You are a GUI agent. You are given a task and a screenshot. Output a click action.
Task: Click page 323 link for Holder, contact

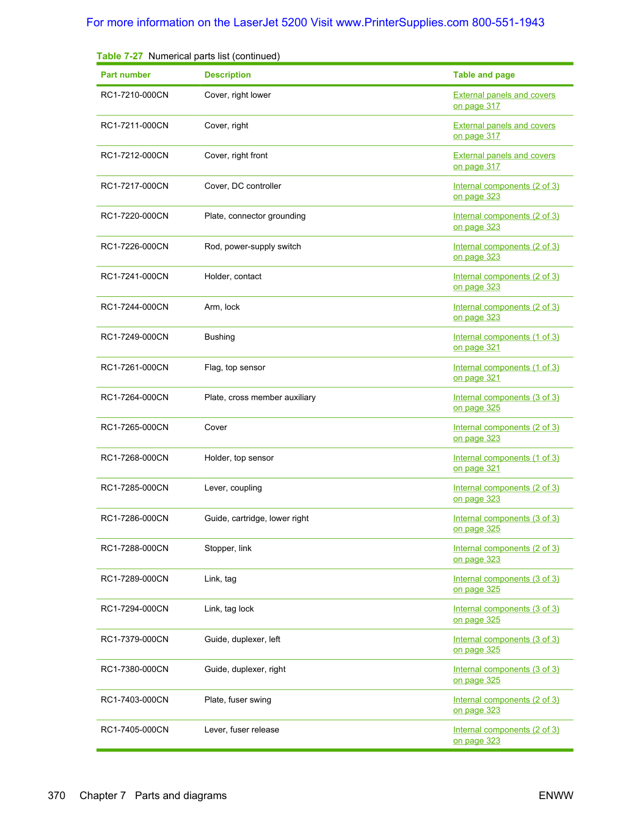click(506, 282)
